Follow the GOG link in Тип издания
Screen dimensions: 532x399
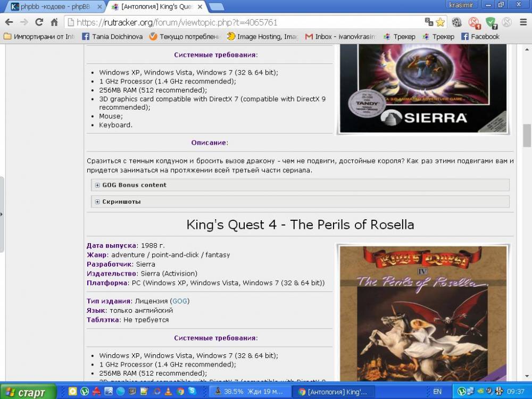(179, 301)
